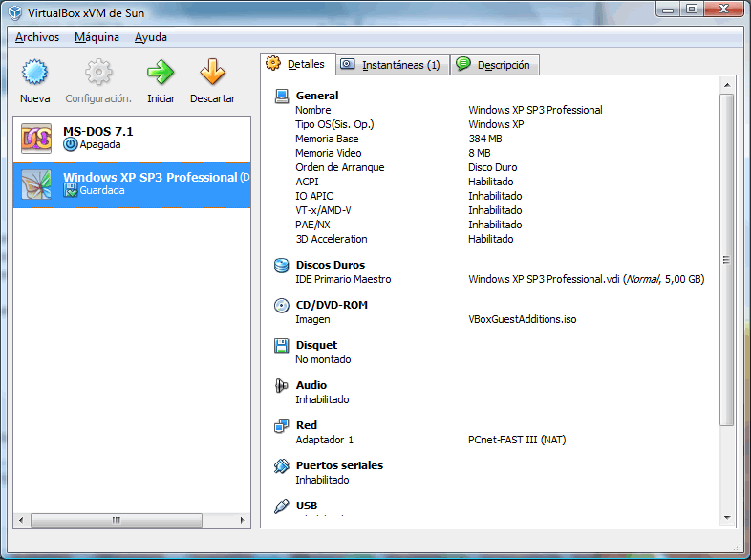This screenshot has width=751, height=560.
Task: Open the USB heading link
Action: coord(307,506)
